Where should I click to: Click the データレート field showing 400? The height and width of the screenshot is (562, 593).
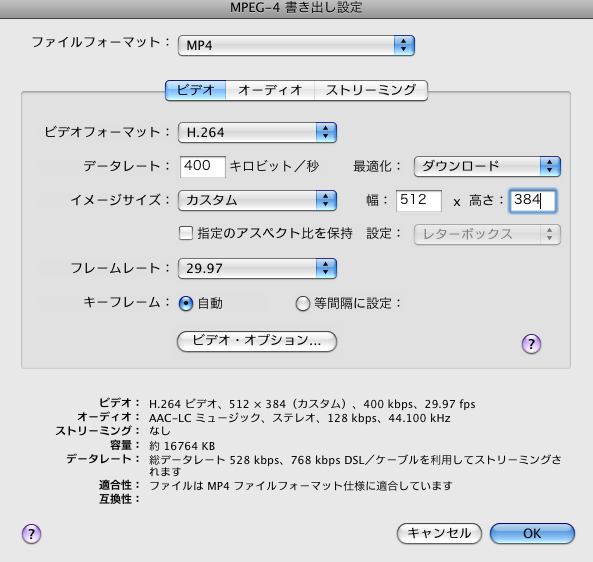(203, 166)
